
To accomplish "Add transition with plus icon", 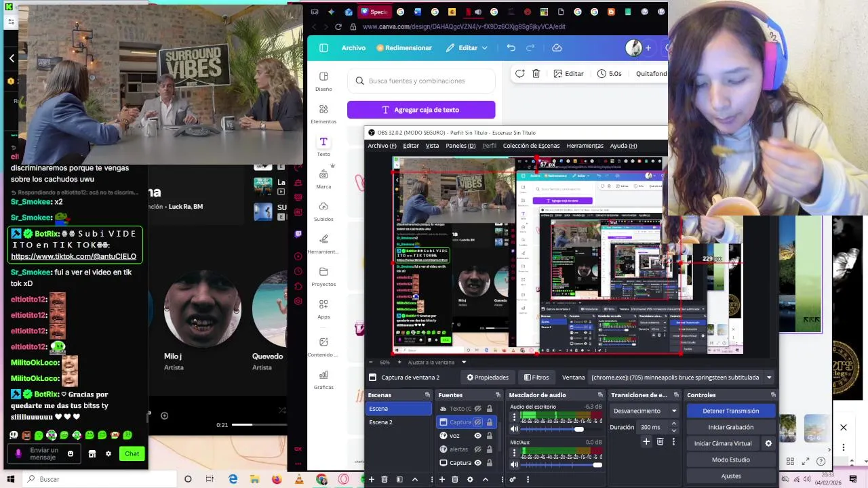I will click(x=646, y=441).
